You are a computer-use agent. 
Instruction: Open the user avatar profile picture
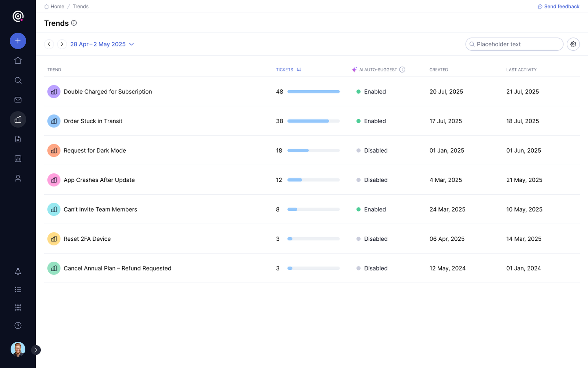click(x=18, y=349)
